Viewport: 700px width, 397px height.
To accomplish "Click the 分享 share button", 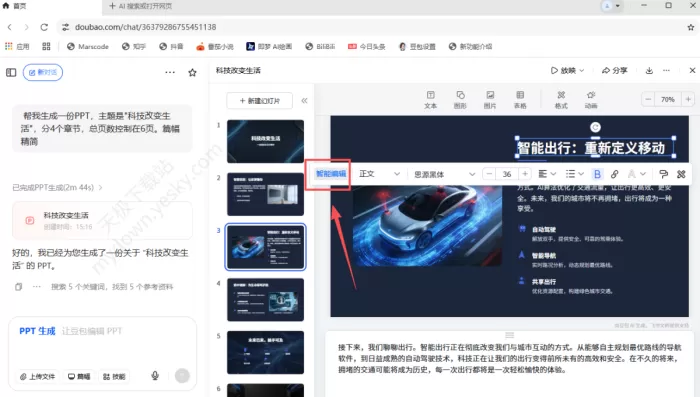I will tap(615, 71).
